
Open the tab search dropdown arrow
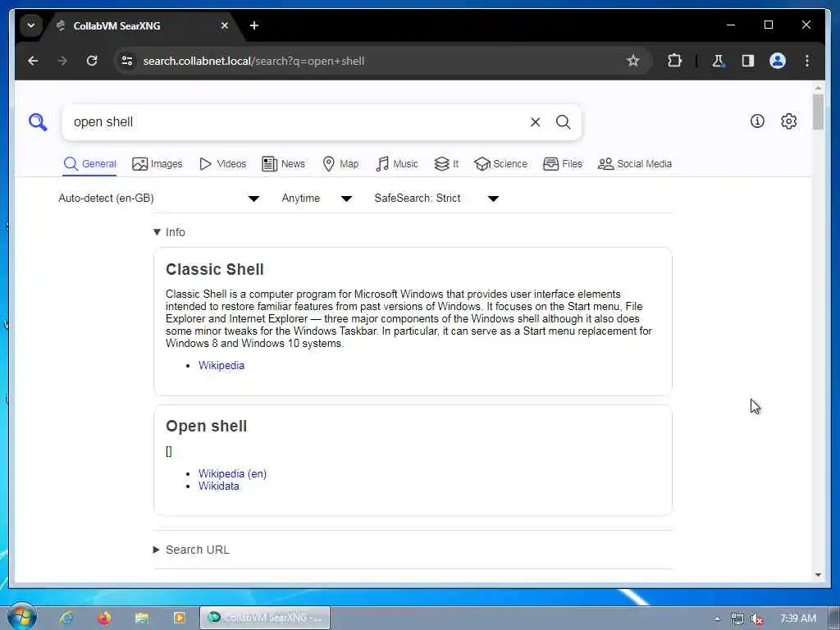click(31, 25)
